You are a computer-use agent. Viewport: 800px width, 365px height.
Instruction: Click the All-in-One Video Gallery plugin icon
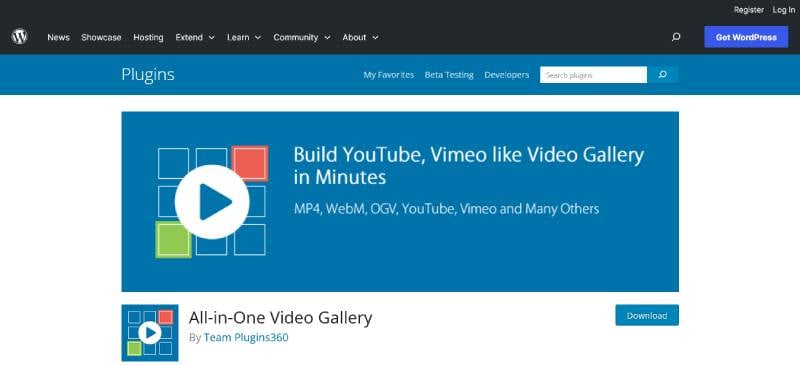point(150,333)
